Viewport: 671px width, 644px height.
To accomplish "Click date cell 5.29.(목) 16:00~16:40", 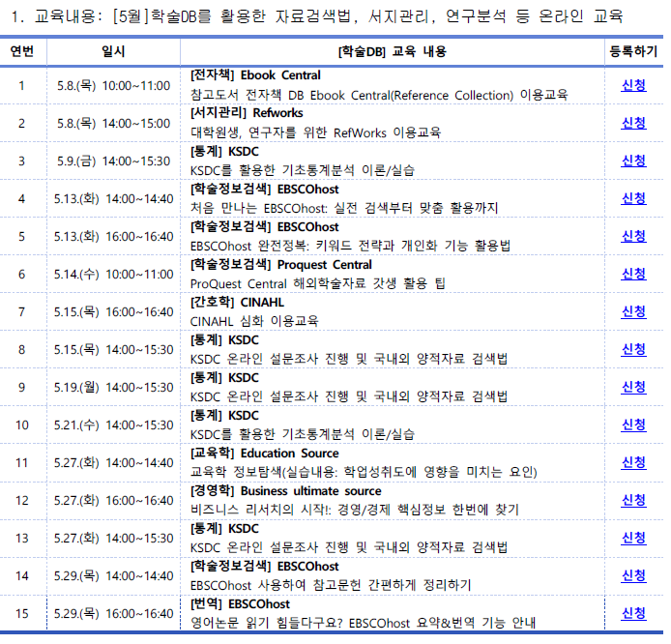I will pos(113,614).
